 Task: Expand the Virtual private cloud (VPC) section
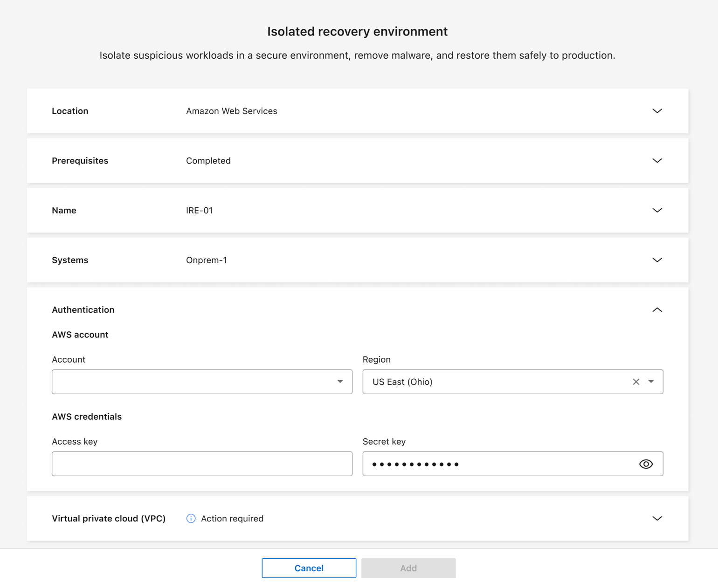click(657, 518)
